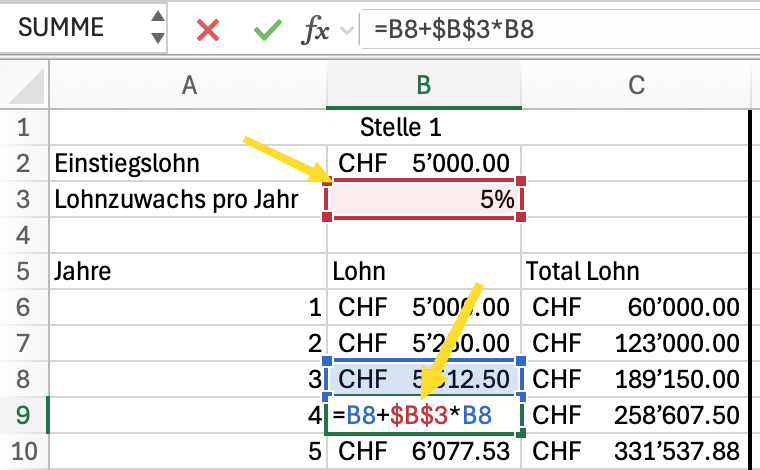Expand the dropdown arrow beside fx

coord(347,30)
